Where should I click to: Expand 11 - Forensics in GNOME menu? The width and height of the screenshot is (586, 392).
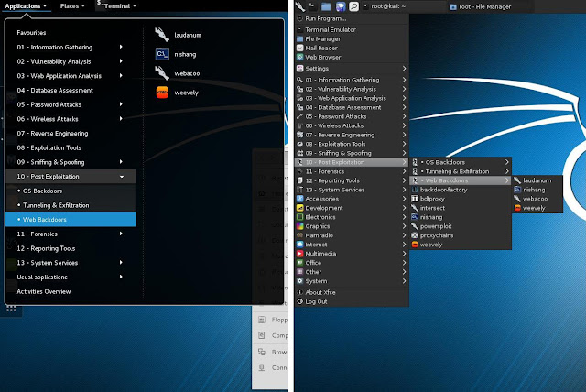click(x=71, y=234)
